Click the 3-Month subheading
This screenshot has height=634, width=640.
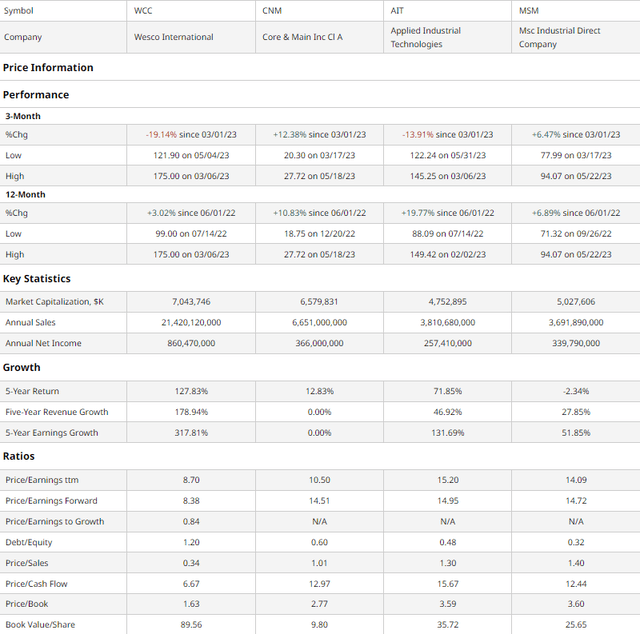23,116
